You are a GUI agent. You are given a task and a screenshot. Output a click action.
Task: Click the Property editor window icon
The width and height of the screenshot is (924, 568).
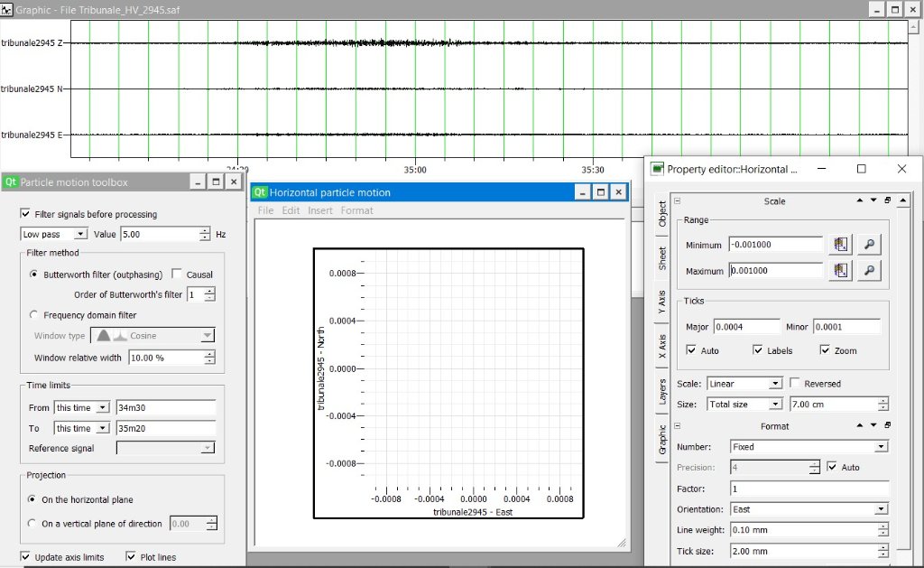pos(657,169)
